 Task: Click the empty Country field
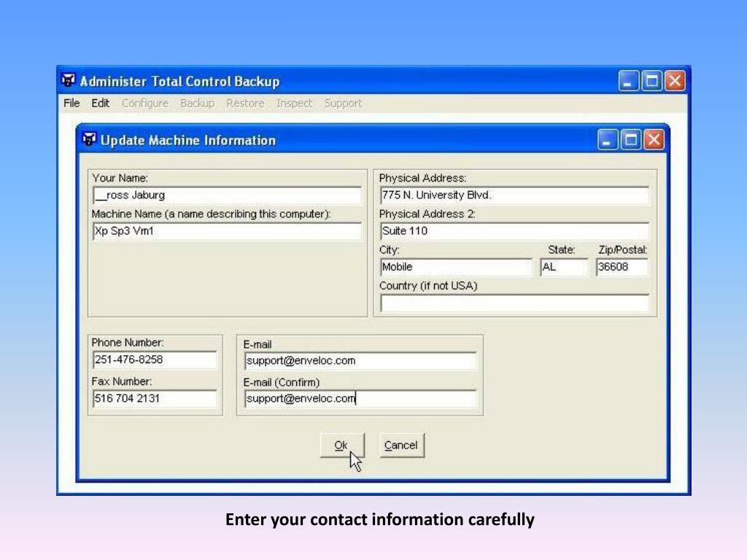click(514, 303)
